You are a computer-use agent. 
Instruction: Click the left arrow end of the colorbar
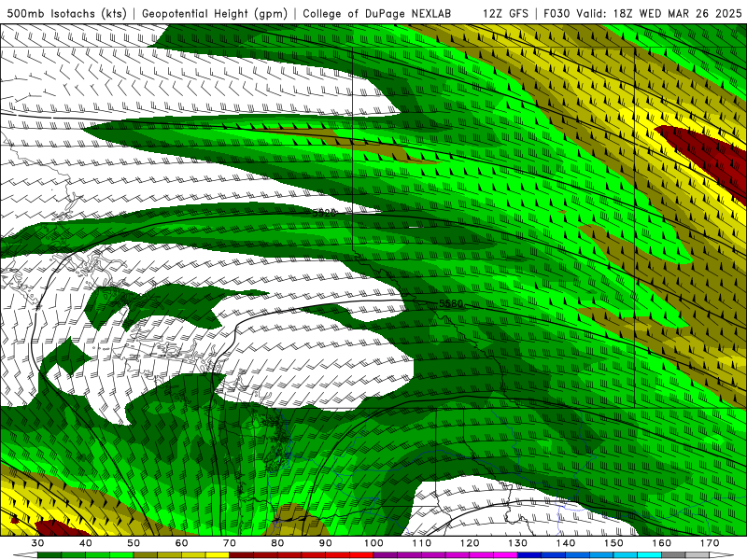coord(25,555)
